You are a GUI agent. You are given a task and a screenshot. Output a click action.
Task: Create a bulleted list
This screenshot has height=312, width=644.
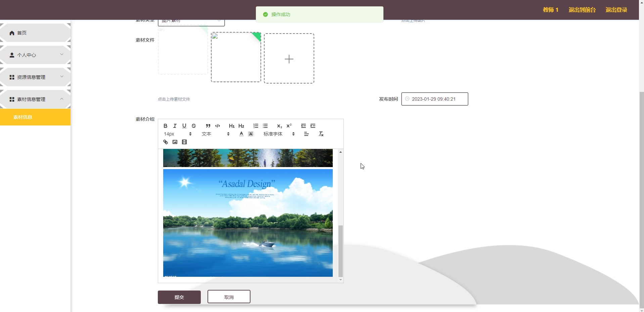(265, 126)
